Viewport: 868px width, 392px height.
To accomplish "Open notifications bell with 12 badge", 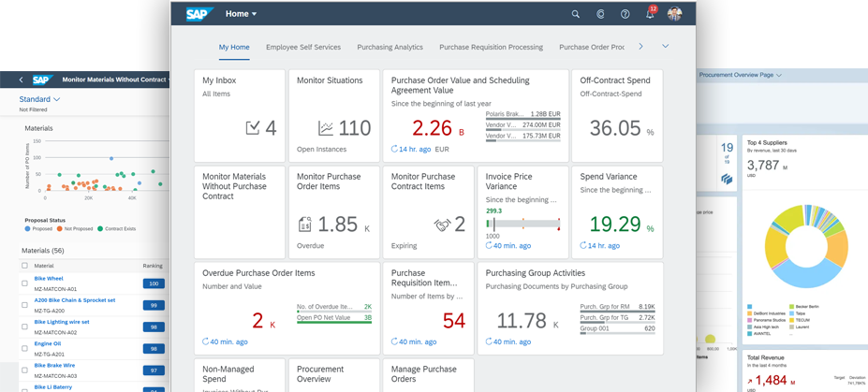I will pos(650,14).
